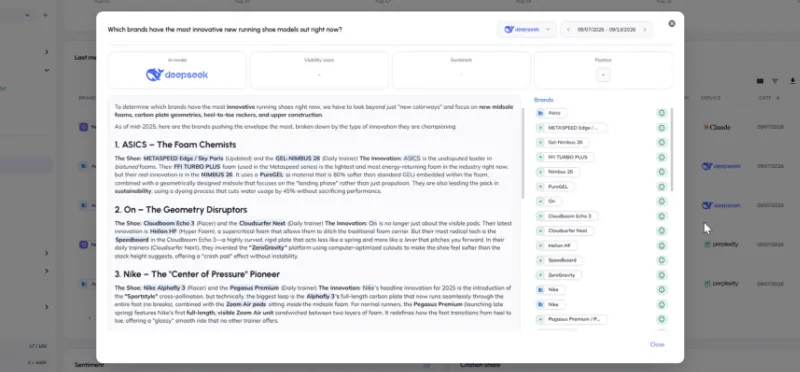Click highlighted 'Cloudsurfer Next' after 'and the' in response
This screenshot has height=372, width=800.
[x=262, y=224]
